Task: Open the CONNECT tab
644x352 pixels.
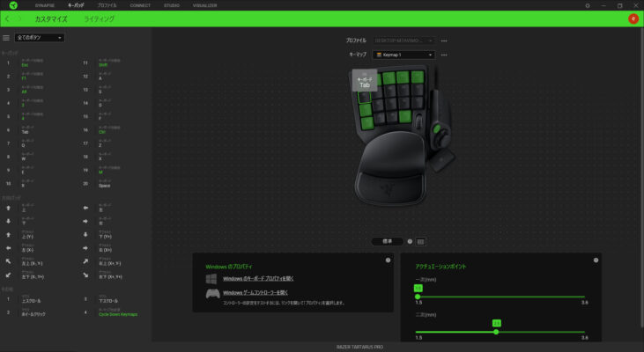Action: 140,6
